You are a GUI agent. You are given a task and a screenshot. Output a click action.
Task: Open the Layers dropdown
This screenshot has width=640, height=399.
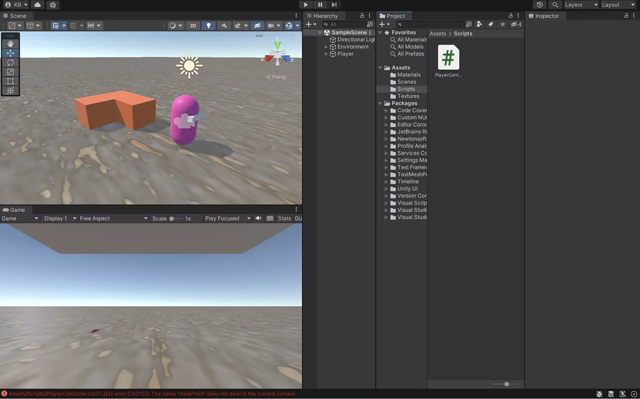point(581,5)
